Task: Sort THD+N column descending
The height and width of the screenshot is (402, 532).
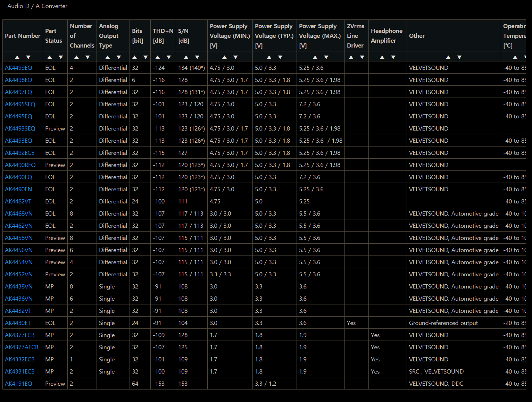Action: coord(169,57)
